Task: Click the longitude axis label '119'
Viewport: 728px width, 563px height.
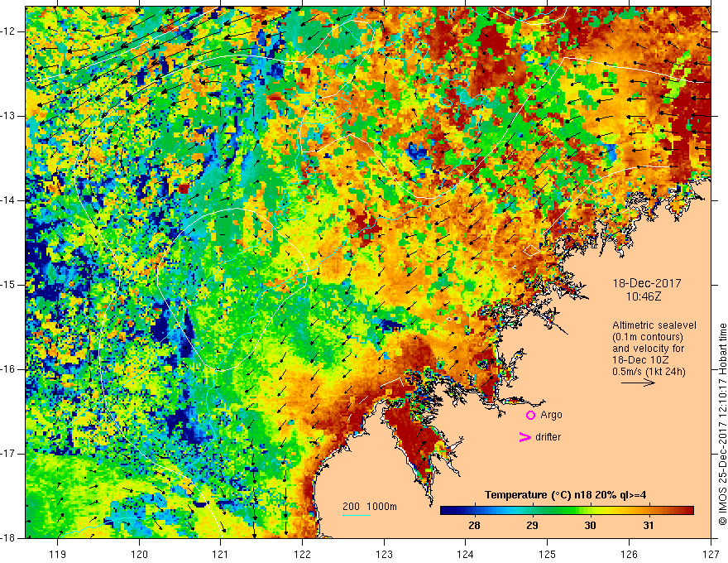Action: coord(57,554)
